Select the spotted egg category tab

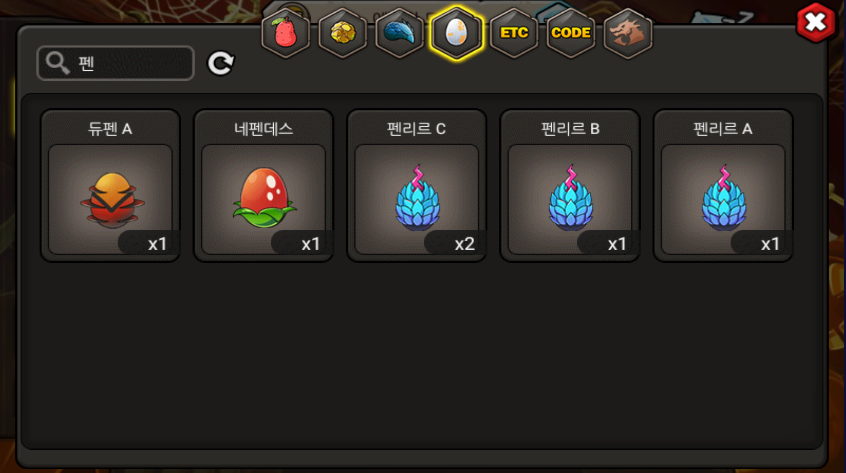click(x=456, y=33)
